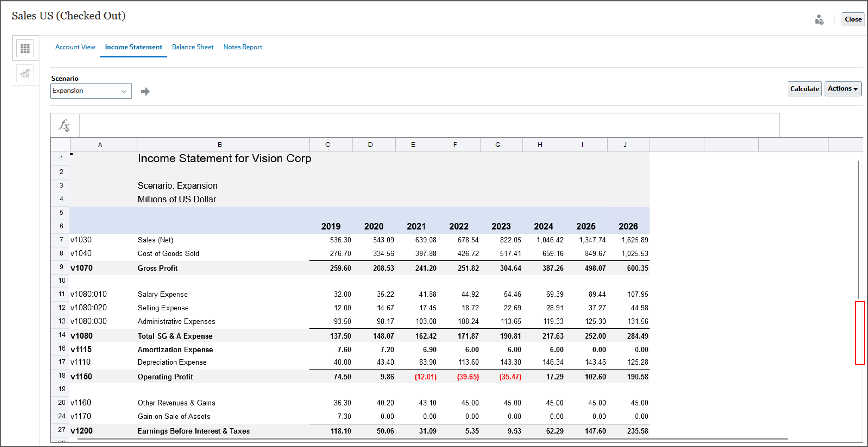Click the 'Operating Profit' label cell

coord(165,377)
